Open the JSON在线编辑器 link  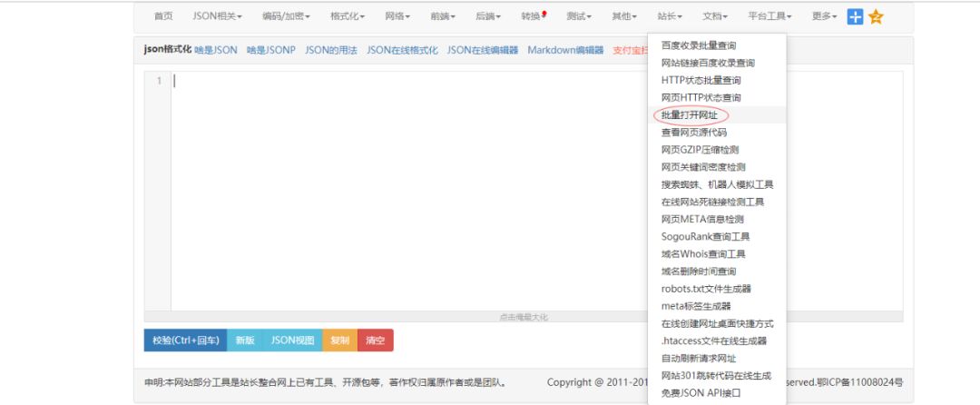pos(483,51)
